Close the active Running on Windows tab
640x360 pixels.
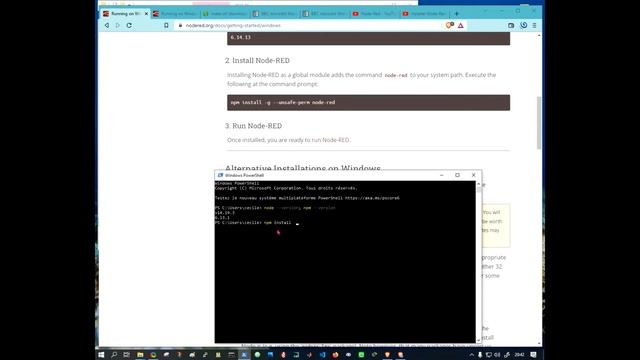pyautogui.click(x=146, y=13)
